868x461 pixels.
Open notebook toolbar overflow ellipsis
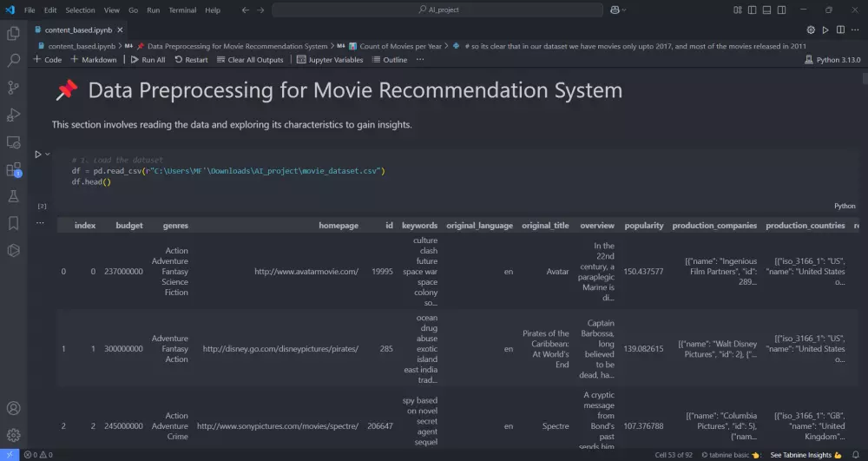420,60
